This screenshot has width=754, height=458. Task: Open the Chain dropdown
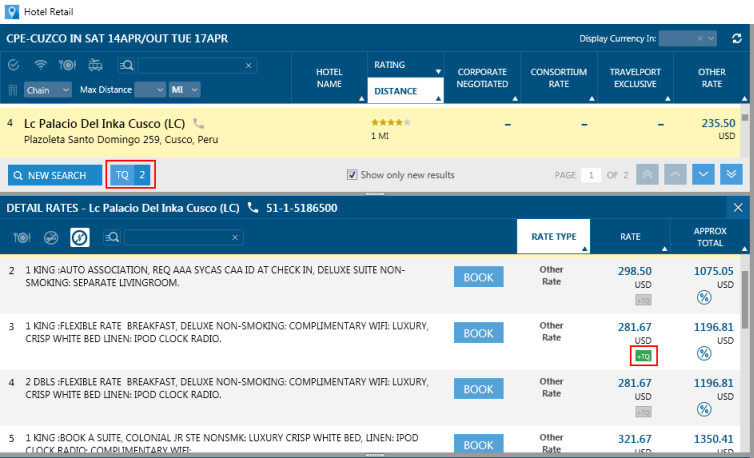48,90
